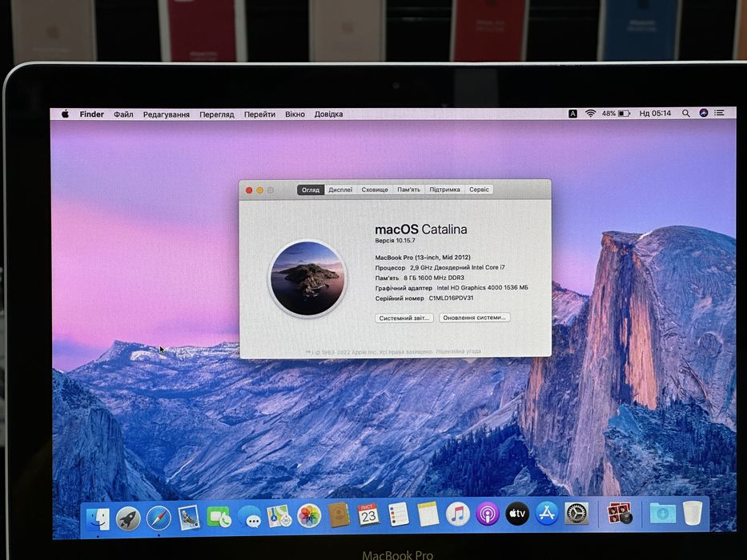Click the Системний звіт... button

click(x=404, y=318)
